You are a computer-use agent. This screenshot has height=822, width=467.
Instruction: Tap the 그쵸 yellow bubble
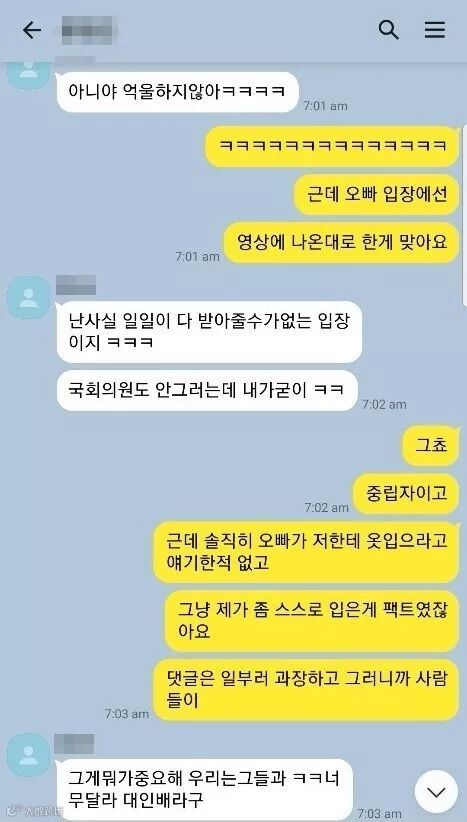(430, 445)
